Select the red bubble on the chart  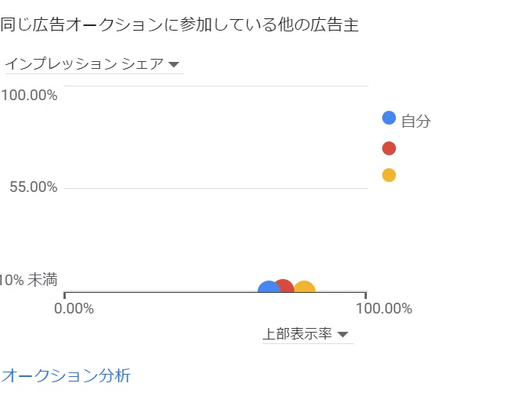coord(284,285)
